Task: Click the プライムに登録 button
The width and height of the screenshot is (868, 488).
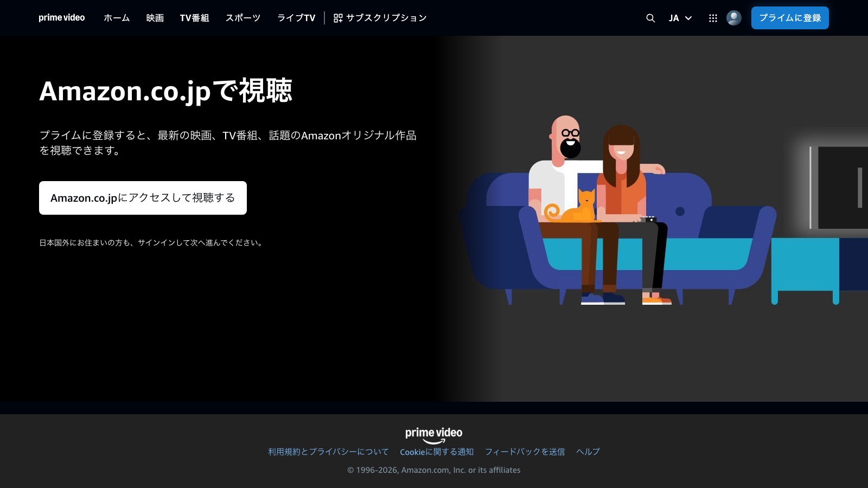Action: 790,18
